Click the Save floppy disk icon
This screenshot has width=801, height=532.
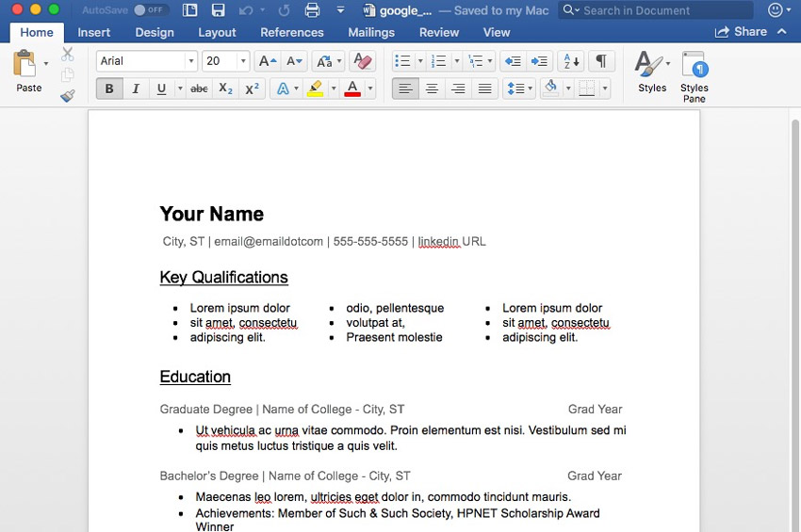tap(218, 10)
